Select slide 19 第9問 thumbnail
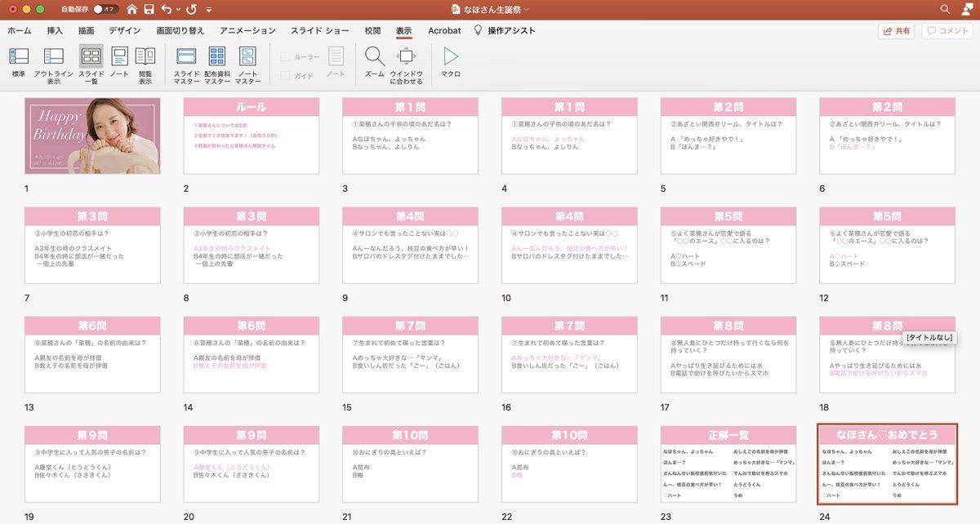 point(92,464)
